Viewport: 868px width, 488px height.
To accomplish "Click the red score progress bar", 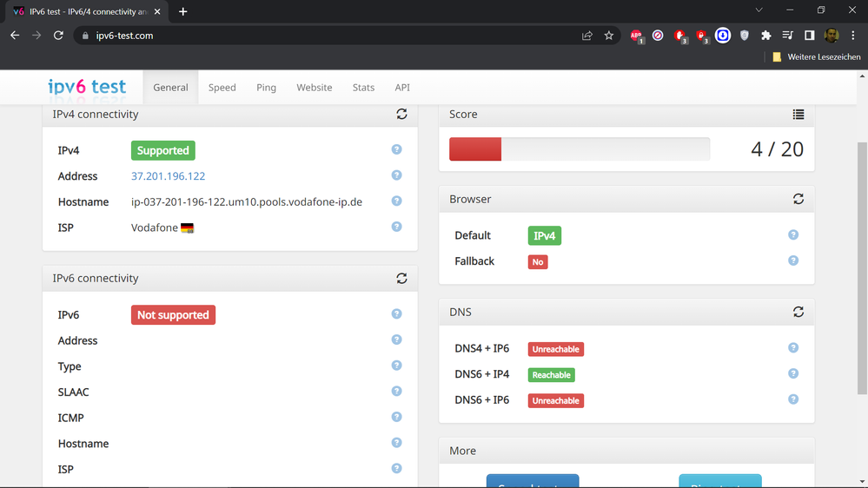I will pyautogui.click(x=475, y=149).
